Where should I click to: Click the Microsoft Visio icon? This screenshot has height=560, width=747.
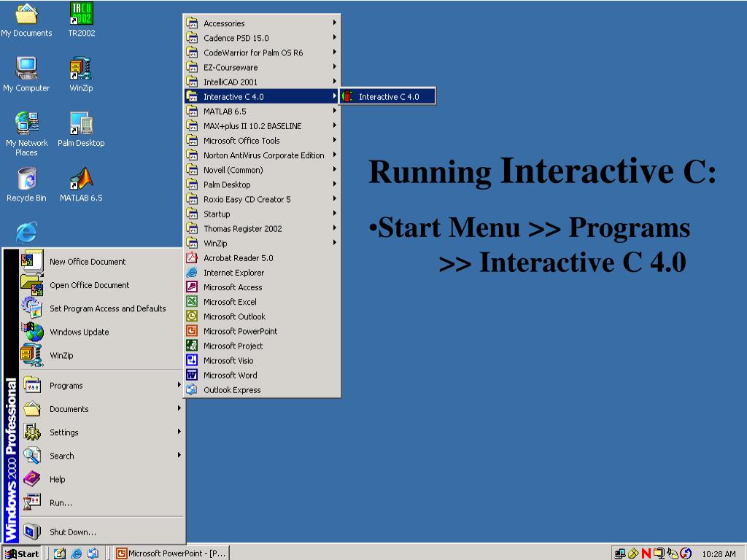click(x=192, y=360)
